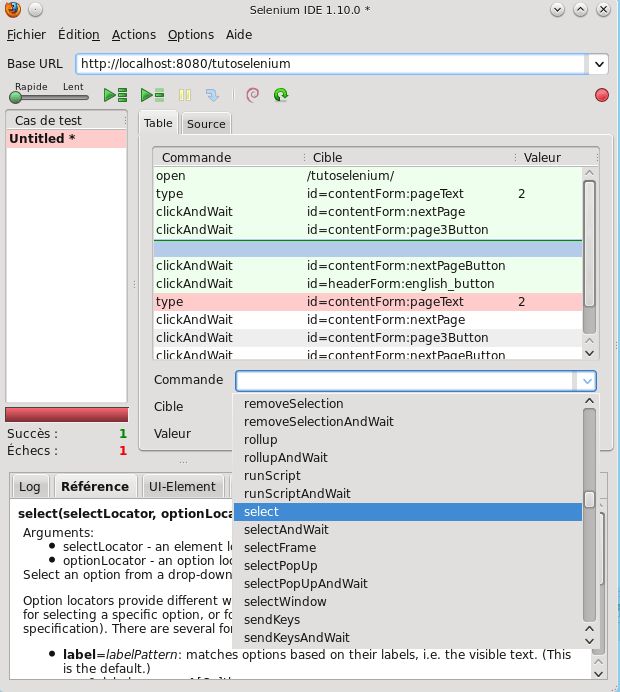This screenshot has width=620, height=692.
Task: Choose selectAndWait from command list
Action: pyautogui.click(x=408, y=530)
